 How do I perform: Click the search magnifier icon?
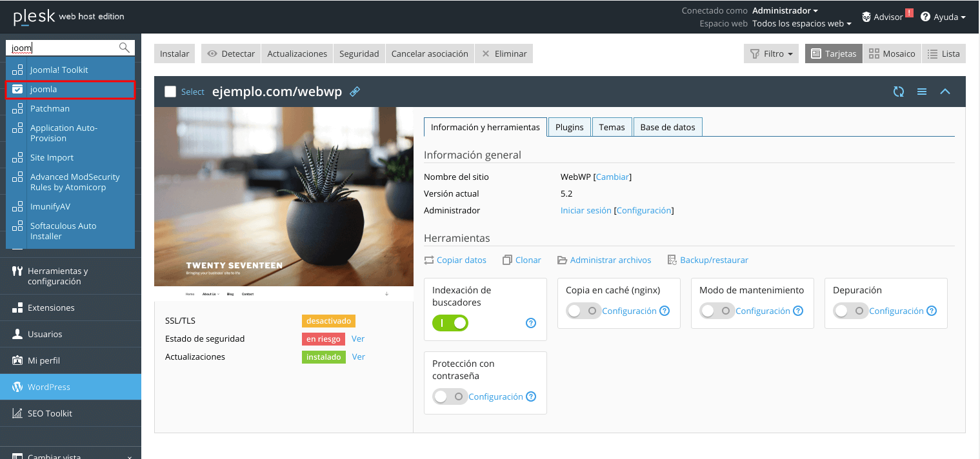pos(125,48)
